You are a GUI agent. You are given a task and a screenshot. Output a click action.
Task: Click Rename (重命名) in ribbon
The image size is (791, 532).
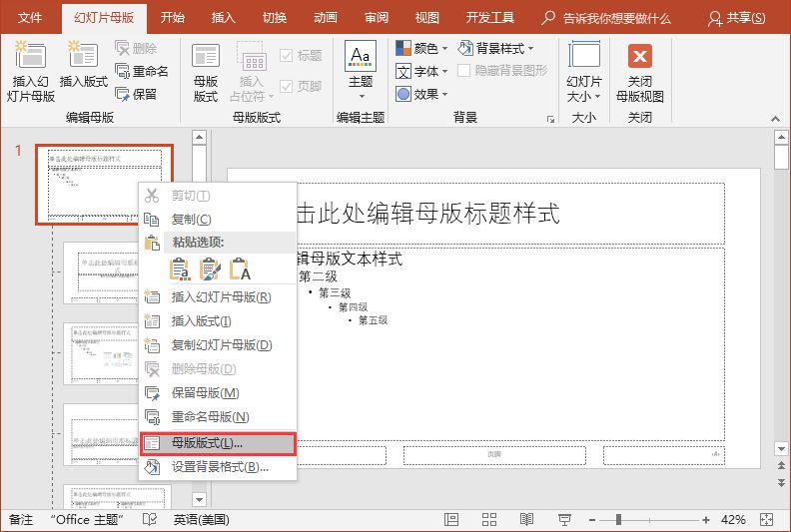click(x=141, y=71)
